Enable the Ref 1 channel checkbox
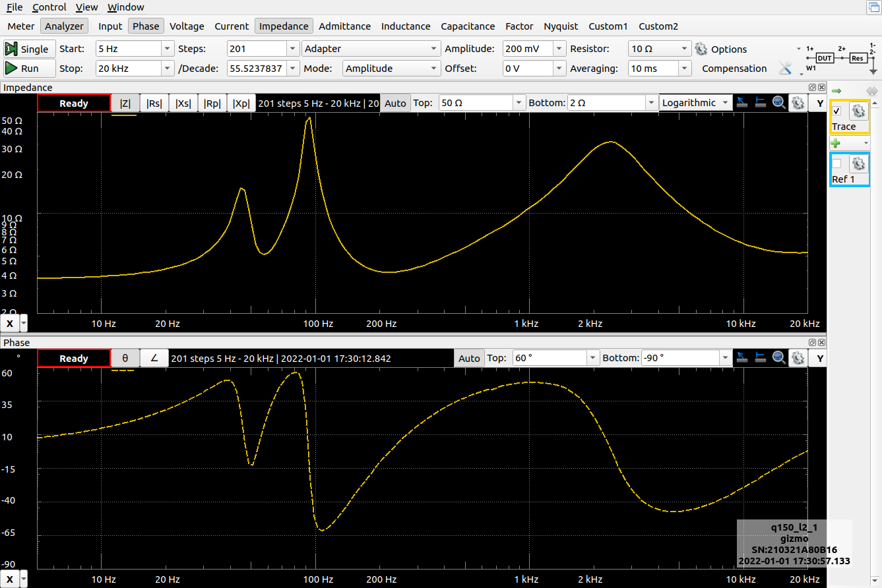Image resolution: width=882 pixels, height=588 pixels. click(837, 163)
